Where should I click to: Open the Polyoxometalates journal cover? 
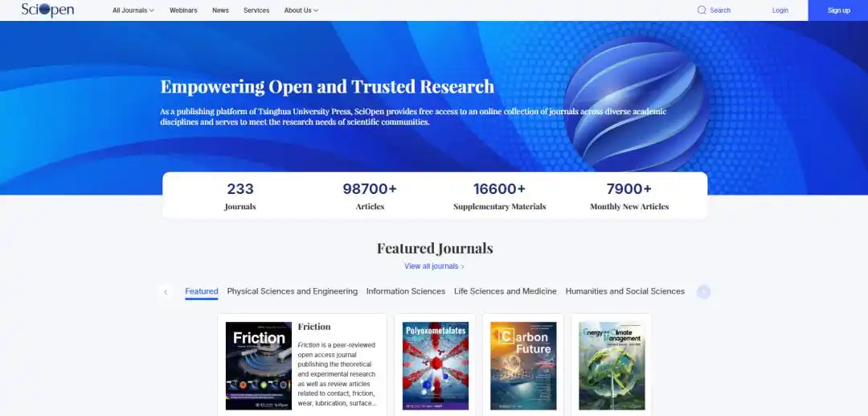tap(436, 365)
